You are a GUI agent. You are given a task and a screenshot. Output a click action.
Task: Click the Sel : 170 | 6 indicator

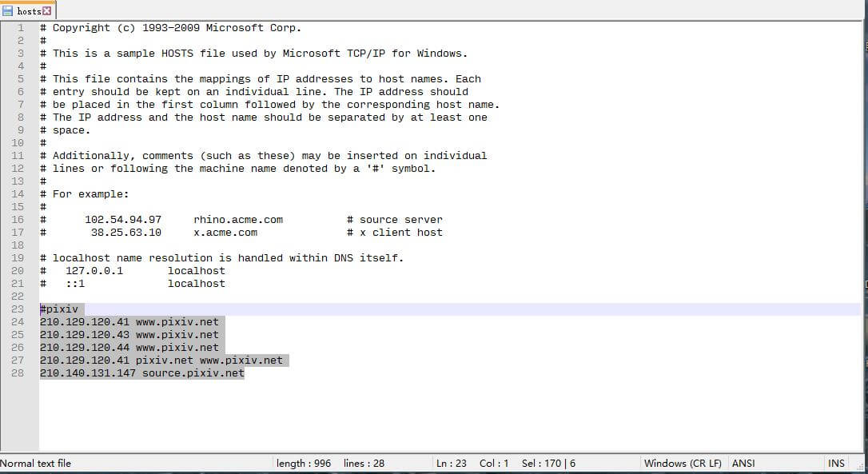point(548,464)
